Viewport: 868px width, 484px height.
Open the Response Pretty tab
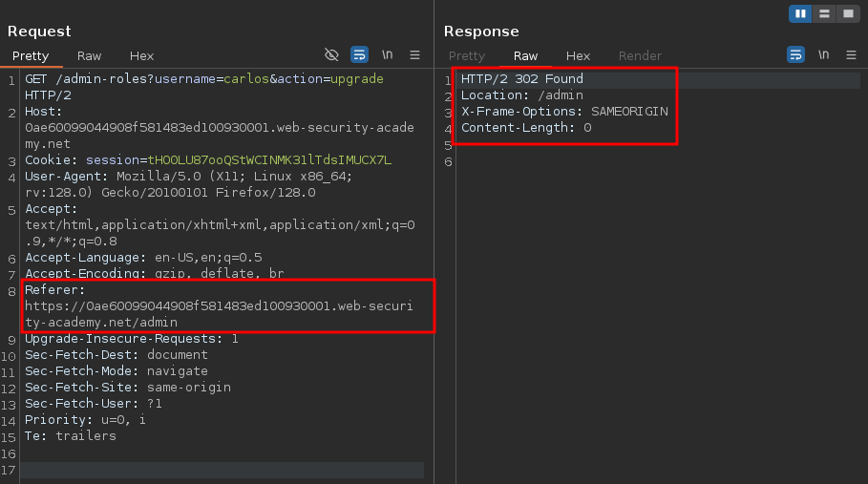pos(467,56)
